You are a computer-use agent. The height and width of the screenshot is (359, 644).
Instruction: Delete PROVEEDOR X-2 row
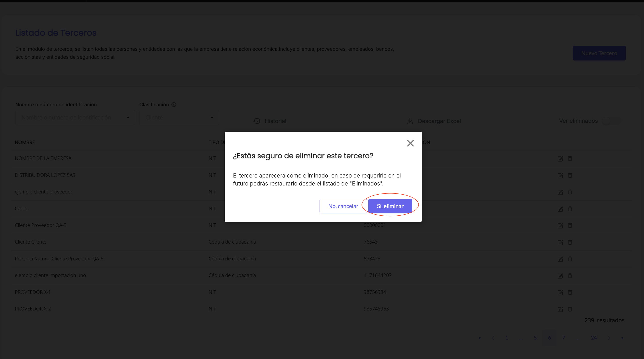[x=570, y=309]
